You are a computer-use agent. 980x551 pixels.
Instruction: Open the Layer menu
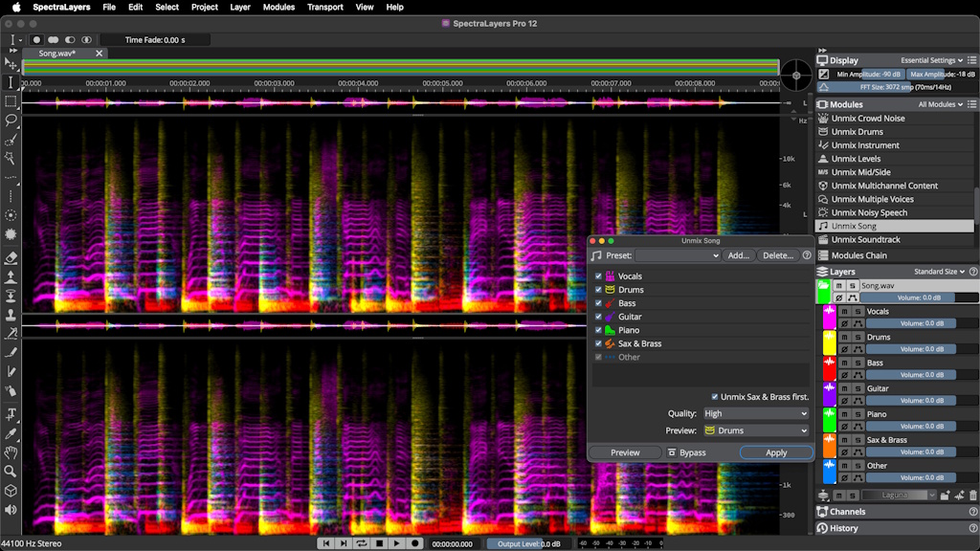click(x=240, y=7)
